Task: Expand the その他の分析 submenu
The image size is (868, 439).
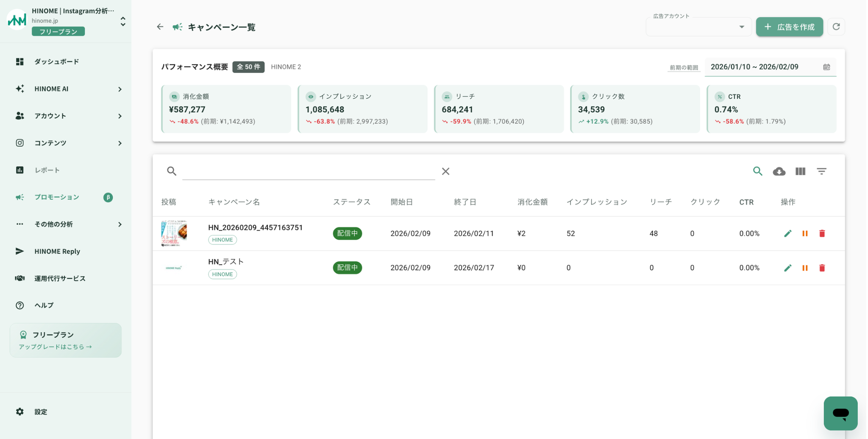Action: [x=120, y=224]
